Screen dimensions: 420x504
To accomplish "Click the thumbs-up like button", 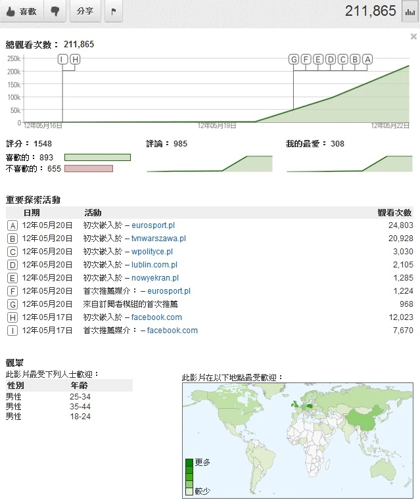I will tap(21, 11).
